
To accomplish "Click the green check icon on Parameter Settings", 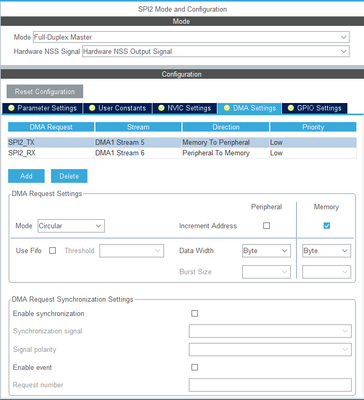I will click(11, 108).
